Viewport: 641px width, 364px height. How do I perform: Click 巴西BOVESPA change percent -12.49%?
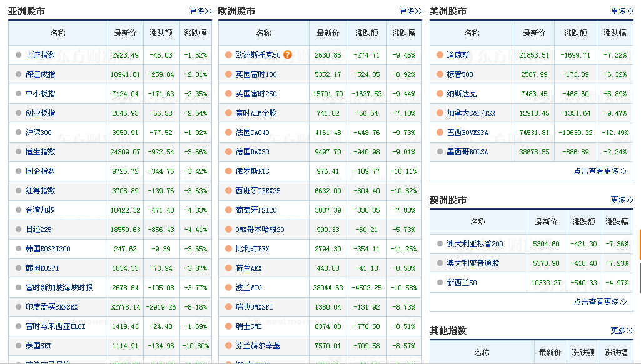[x=615, y=133]
